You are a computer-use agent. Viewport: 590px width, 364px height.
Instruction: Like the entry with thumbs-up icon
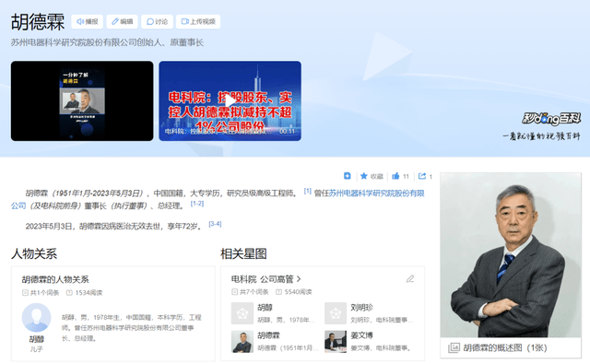(x=395, y=176)
